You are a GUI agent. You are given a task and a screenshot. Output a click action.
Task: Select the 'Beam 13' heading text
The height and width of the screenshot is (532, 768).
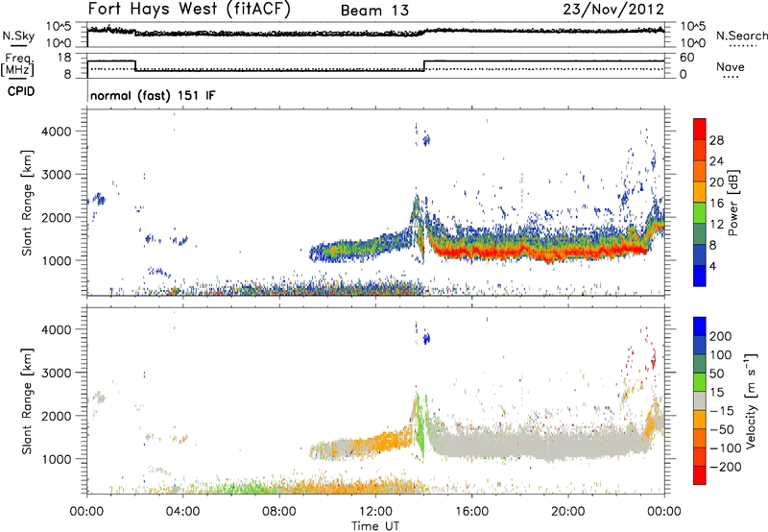pyautogui.click(x=374, y=11)
